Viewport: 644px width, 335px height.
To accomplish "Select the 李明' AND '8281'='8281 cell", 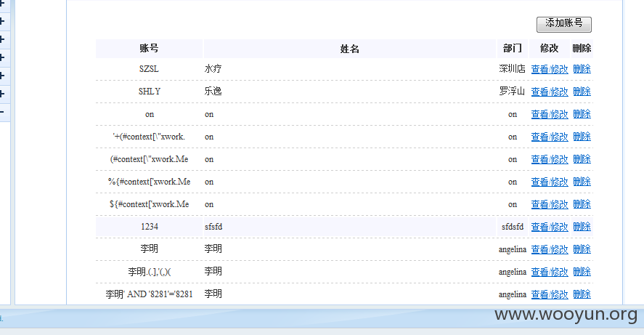I will 149,294.
